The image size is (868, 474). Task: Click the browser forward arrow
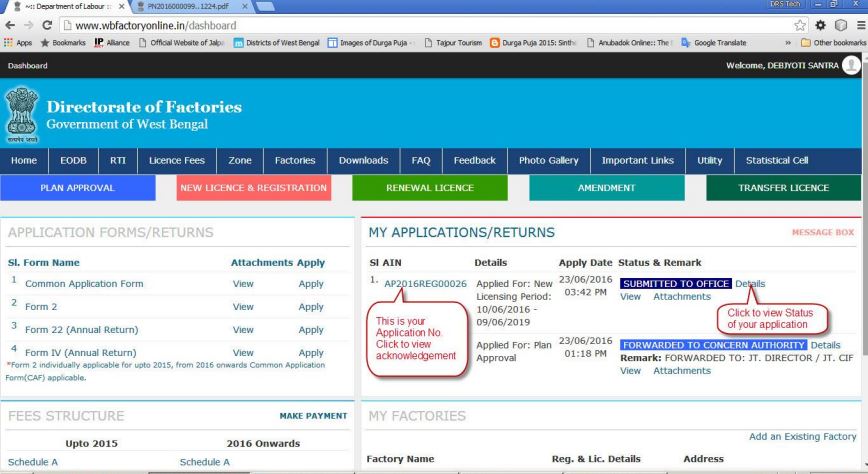[29, 25]
